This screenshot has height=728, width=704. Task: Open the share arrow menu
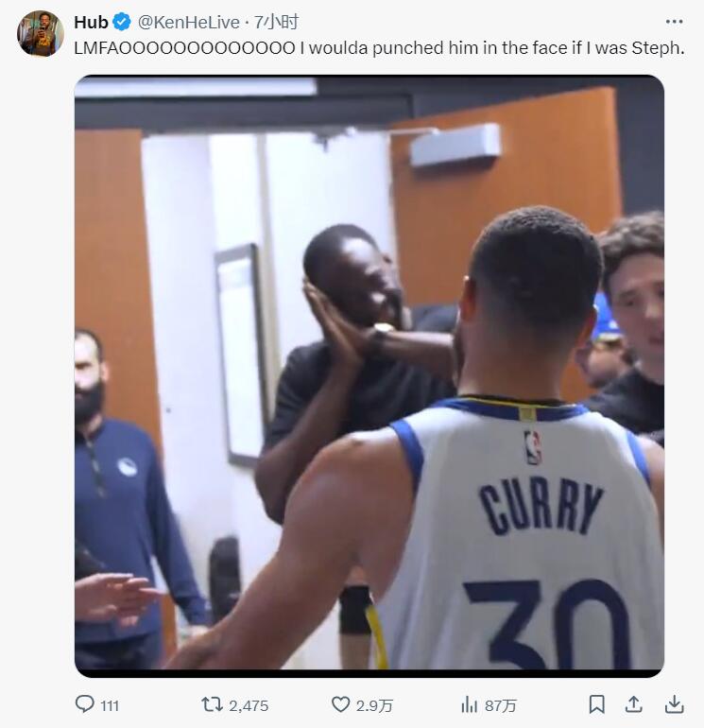(x=635, y=704)
